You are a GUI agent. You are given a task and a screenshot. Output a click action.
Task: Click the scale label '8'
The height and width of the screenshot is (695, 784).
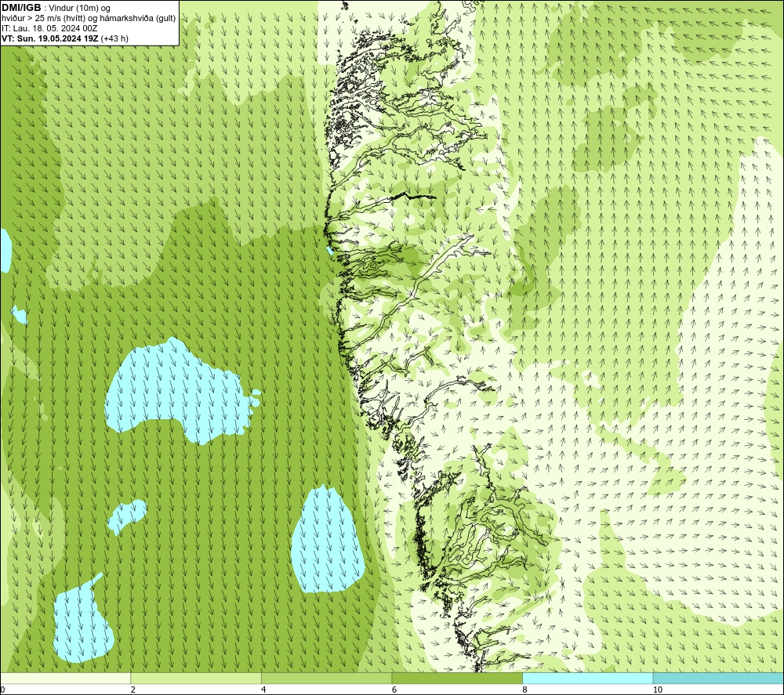[524, 690]
